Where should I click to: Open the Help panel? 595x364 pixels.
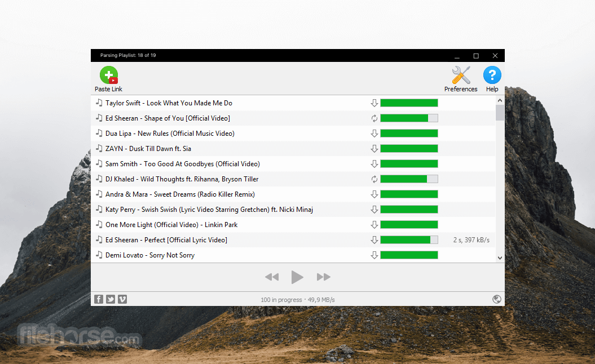(x=492, y=76)
